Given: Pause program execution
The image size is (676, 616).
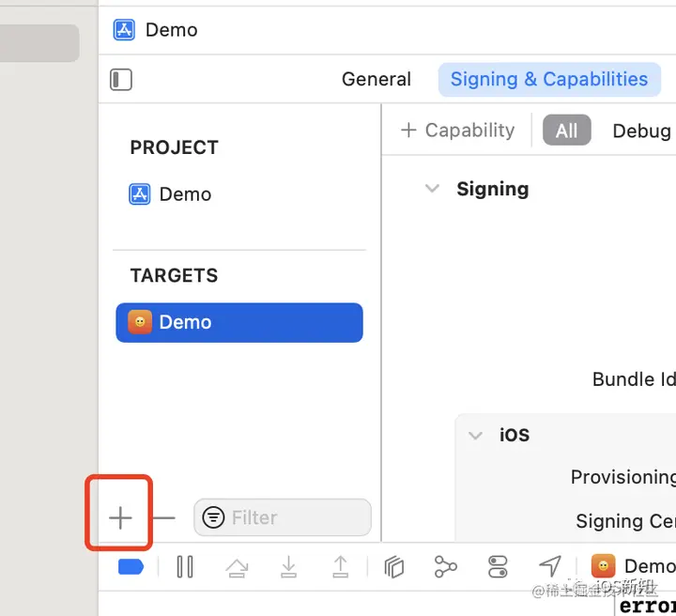Looking at the screenshot, I should [x=185, y=567].
